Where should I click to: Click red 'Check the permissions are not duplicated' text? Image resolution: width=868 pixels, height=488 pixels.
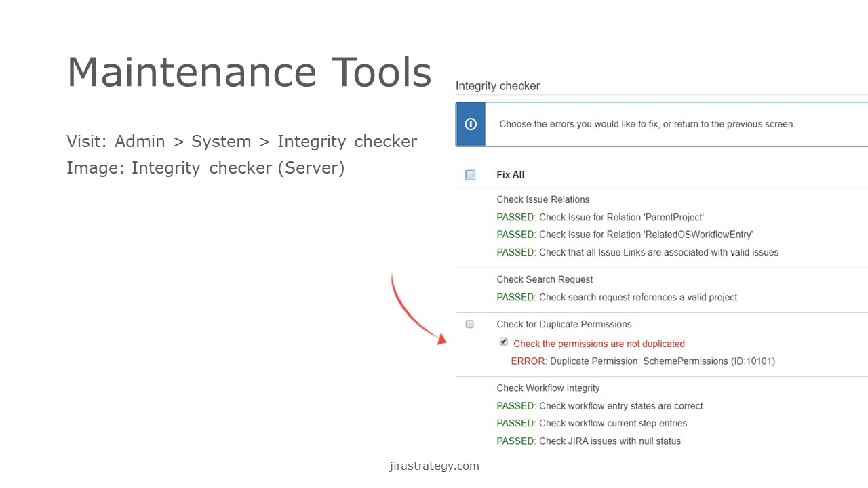599,344
